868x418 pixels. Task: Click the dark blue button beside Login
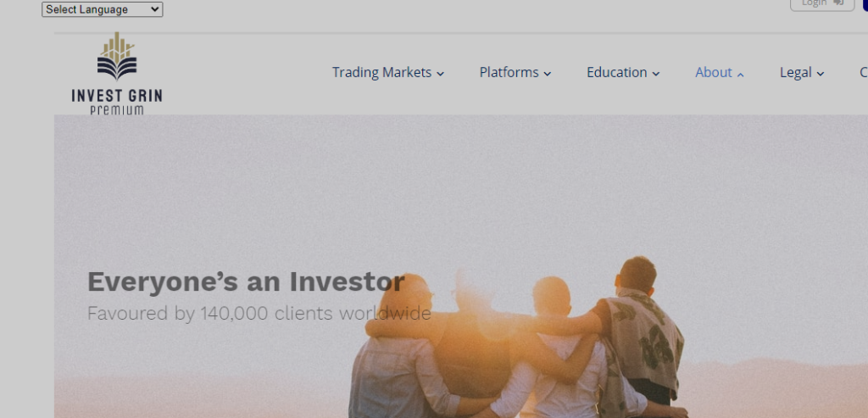(865, 4)
